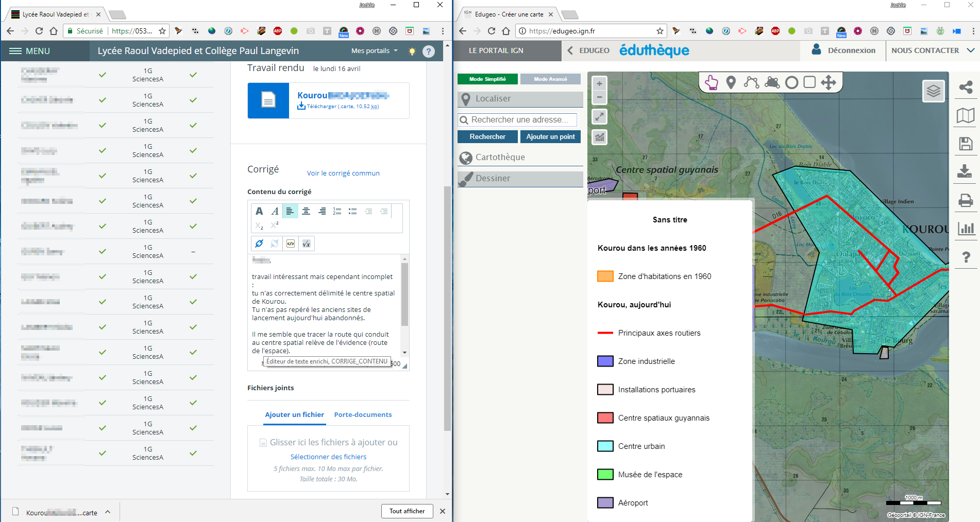
Task: Toggle the move/pan map tool
Action: click(829, 82)
